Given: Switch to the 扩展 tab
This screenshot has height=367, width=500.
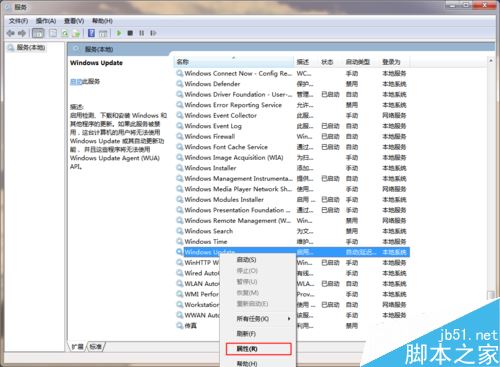Looking at the screenshot, I should [x=78, y=347].
